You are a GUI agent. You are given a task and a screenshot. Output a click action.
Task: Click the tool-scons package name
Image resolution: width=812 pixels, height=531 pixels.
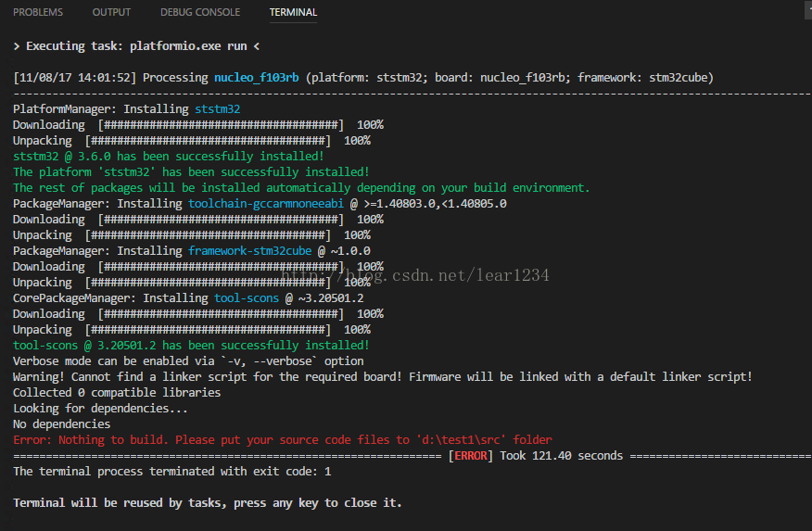pos(247,298)
